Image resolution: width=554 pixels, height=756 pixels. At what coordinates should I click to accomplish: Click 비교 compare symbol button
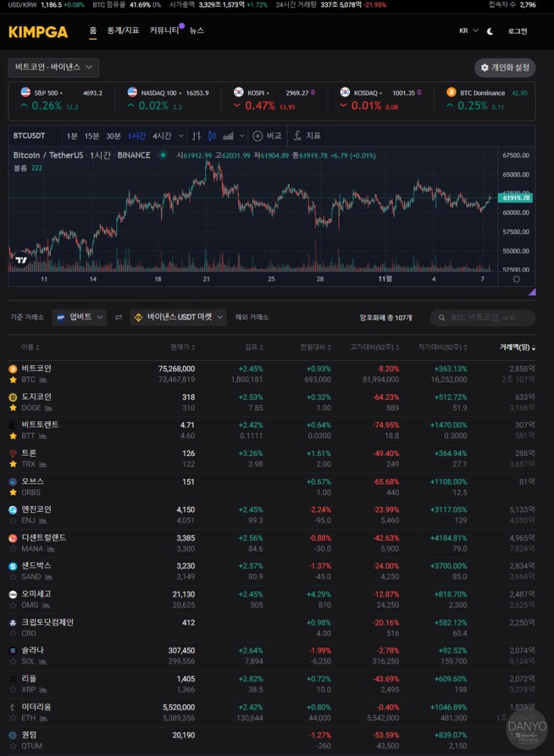267,136
